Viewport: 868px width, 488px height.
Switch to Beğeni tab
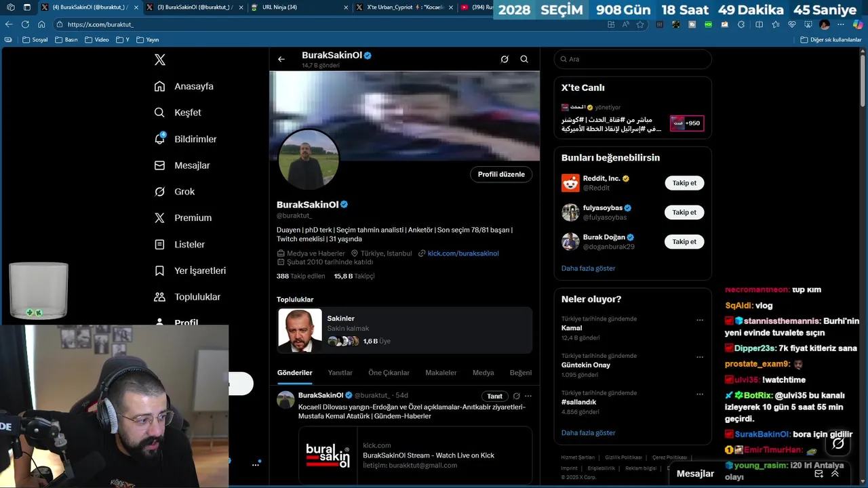[521, 373]
